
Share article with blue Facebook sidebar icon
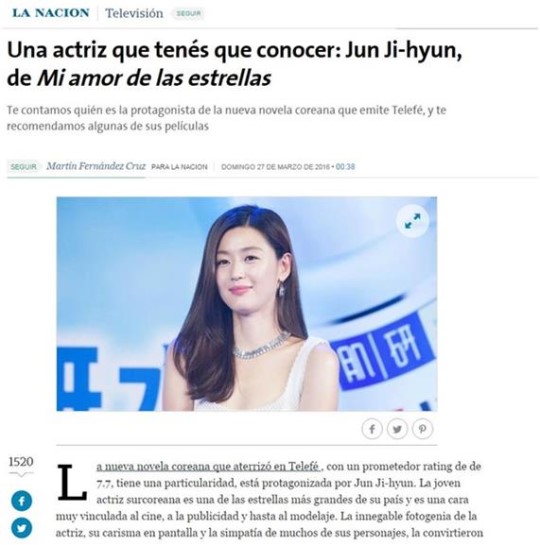tap(22, 501)
